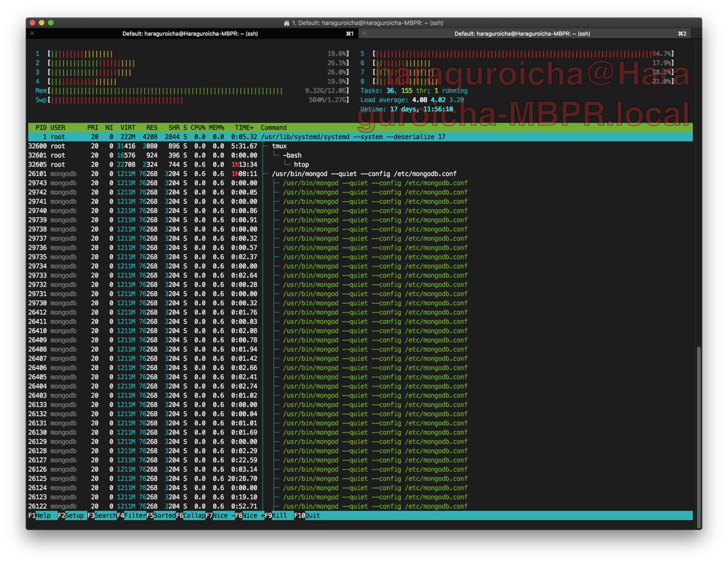Sort by the TIME+ column header
The image size is (728, 564).
pos(245,127)
